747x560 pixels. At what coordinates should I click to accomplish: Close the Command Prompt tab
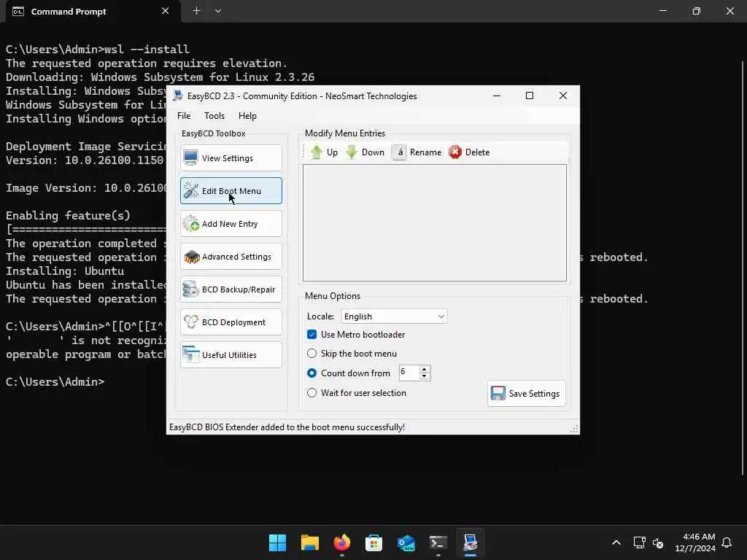(166, 11)
